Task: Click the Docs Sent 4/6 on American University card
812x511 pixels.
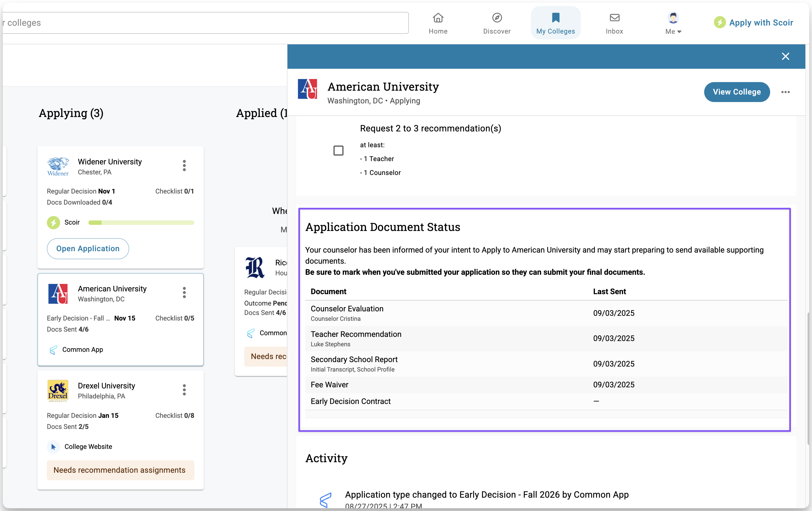Action: 68,329
